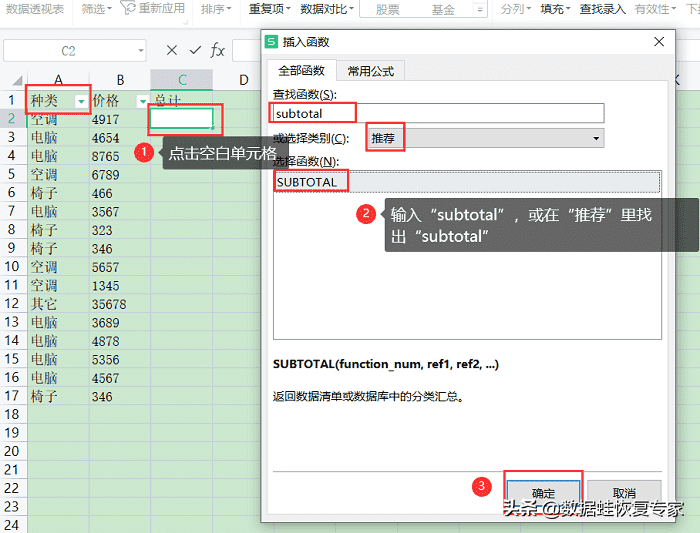
Task: Select column D header
Action: point(243,80)
